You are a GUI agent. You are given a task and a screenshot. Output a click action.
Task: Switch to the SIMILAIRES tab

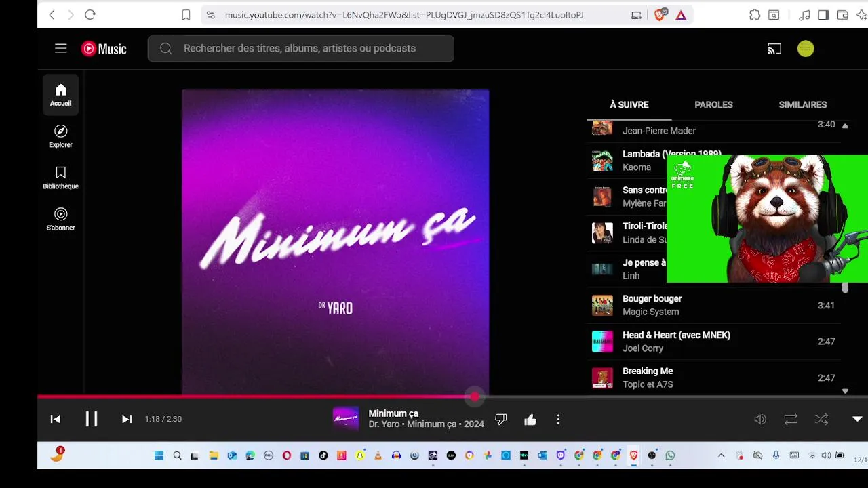(803, 105)
